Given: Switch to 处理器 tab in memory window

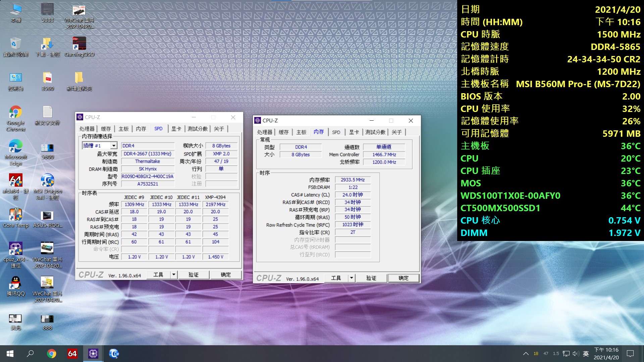Looking at the screenshot, I should [265, 132].
